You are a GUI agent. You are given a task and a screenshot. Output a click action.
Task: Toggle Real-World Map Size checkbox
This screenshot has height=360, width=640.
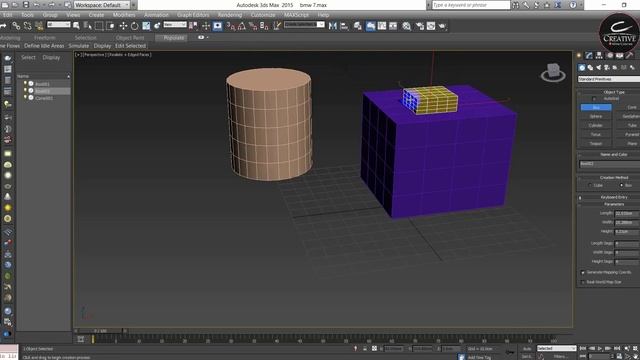click(x=583, y=282)
